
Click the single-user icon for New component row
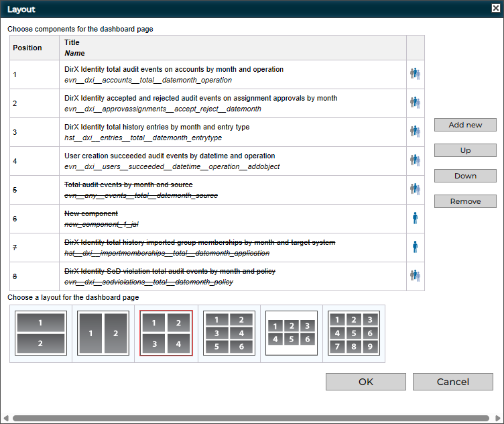pyautogui.click(x=415, y=218)
